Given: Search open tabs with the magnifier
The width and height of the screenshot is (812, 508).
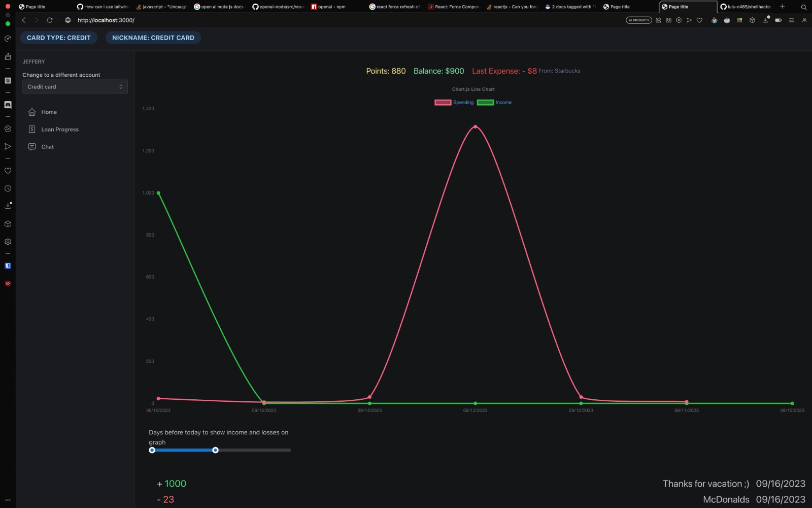Looking at the screenshot, I should [x=803, y=7].
